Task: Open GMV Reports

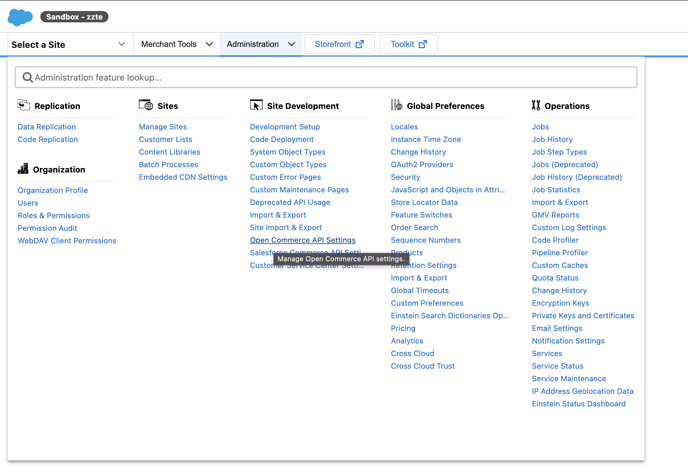Action: [x=555, y=215]
